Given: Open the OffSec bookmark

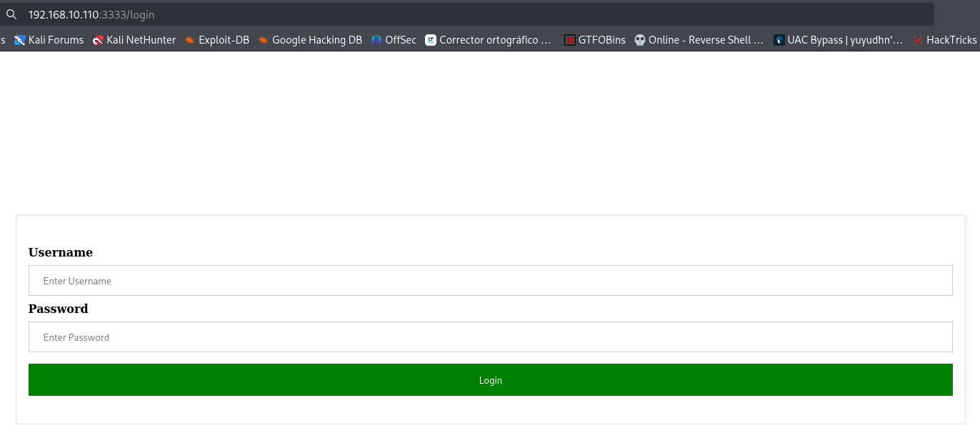Looking at the screenshot, I should (394, 40).
